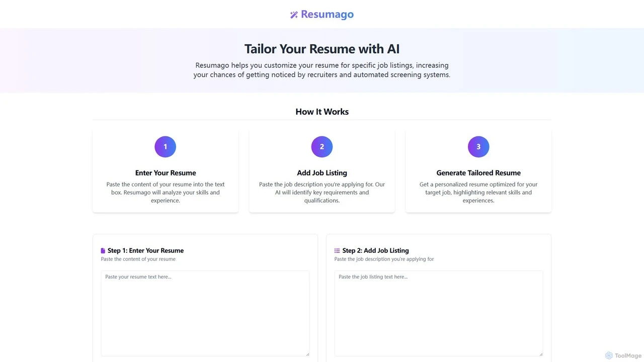Select the Generate Tailored Resume card

(x=478, y=170)
